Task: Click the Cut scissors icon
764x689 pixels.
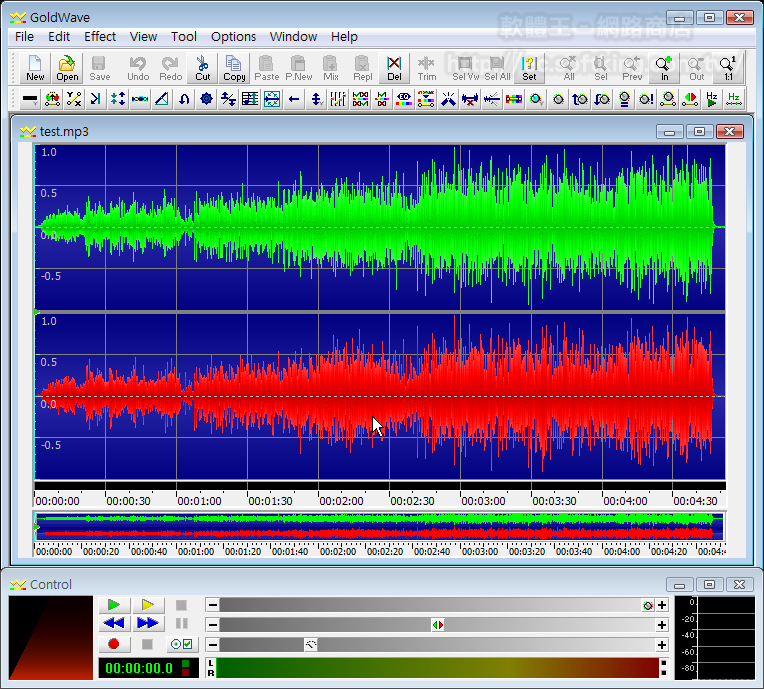Action: tap(203, 68)
